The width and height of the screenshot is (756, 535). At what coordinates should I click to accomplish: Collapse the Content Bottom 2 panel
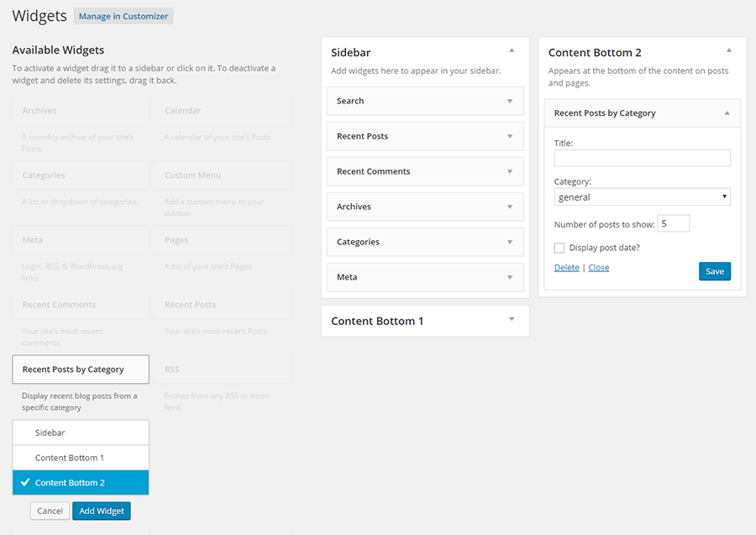pyautogui.click(x=727, y=51)
